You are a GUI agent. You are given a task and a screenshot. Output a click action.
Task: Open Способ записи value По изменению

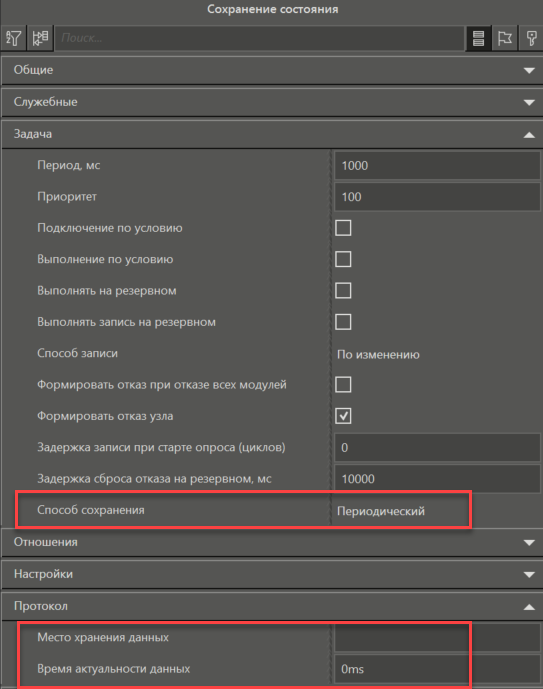pos(438,354)
